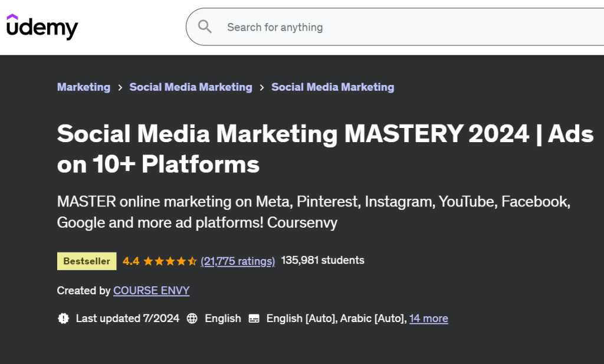Click the orange star rating icons

(x=169, y=261)
